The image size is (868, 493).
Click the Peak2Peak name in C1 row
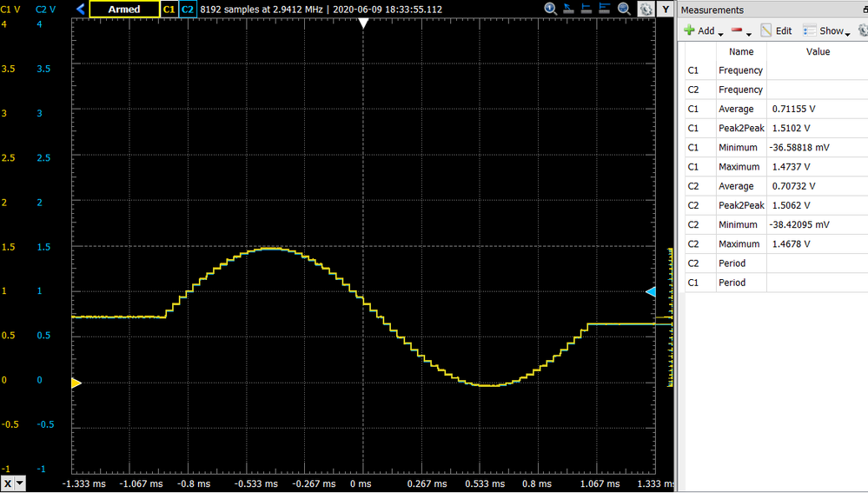point(741,128)
